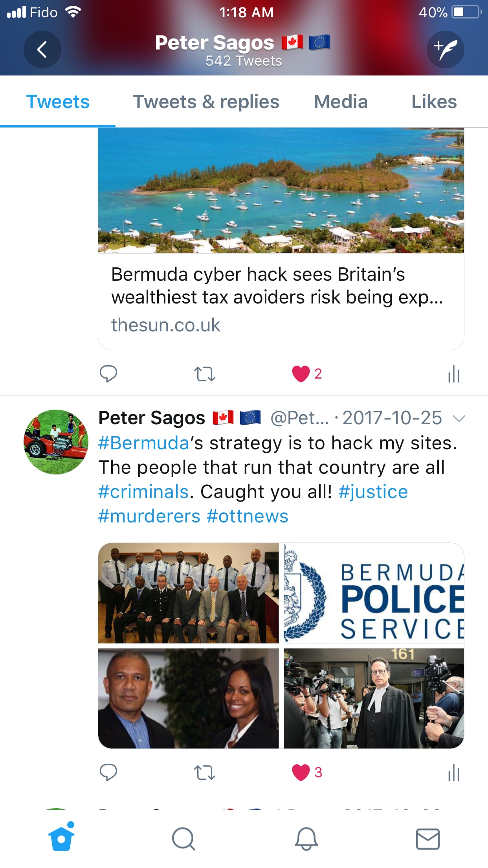View analytics for the cyber hack tweet

click(454, 374)
